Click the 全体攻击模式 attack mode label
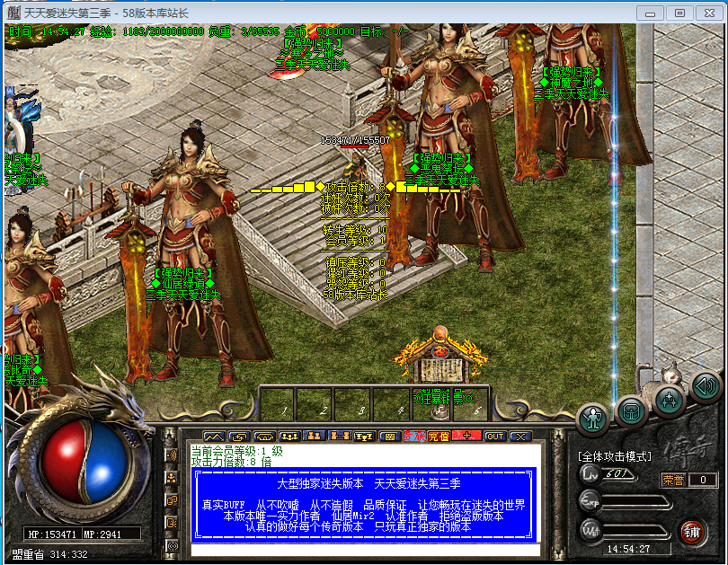The height and width of the screenshot is (565, 728). [614, 456]
